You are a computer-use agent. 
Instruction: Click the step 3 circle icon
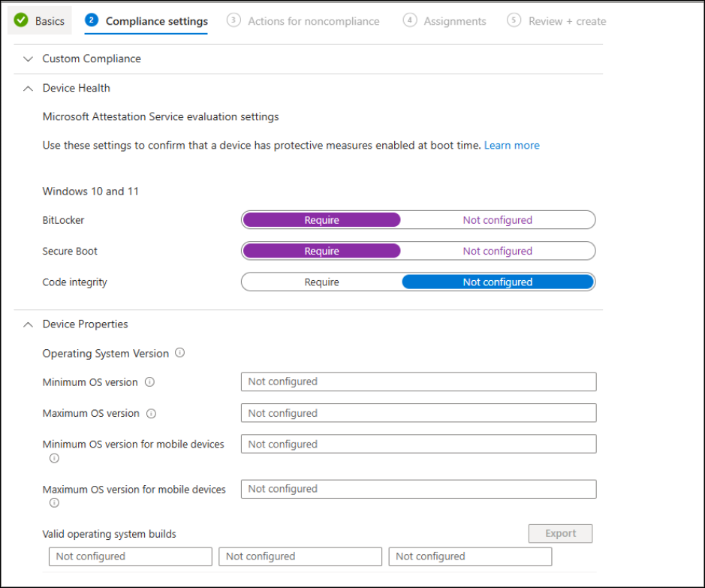click(x=233, y=20)
